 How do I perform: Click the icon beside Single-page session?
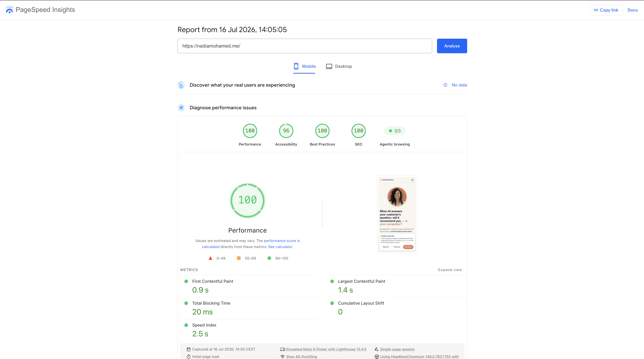376,349
